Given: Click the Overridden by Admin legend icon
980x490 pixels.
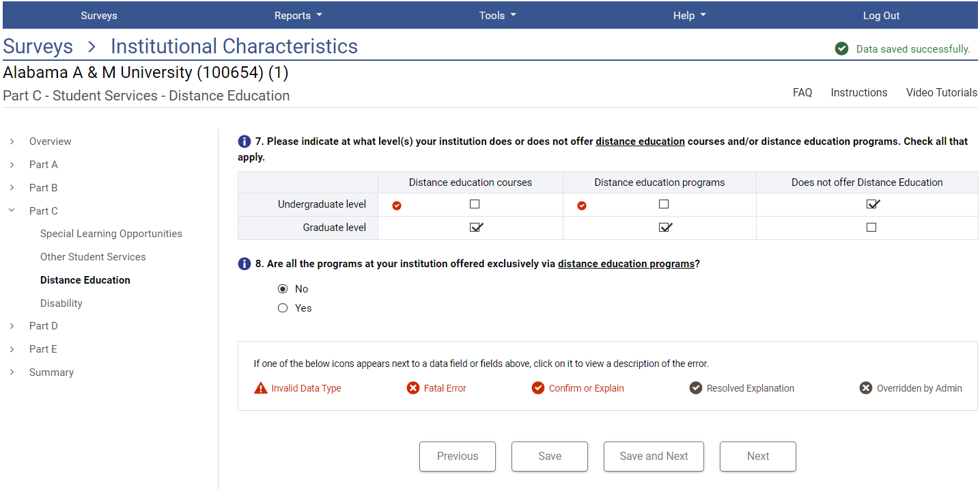Looking at the screenshot, I should pos(866,388).
